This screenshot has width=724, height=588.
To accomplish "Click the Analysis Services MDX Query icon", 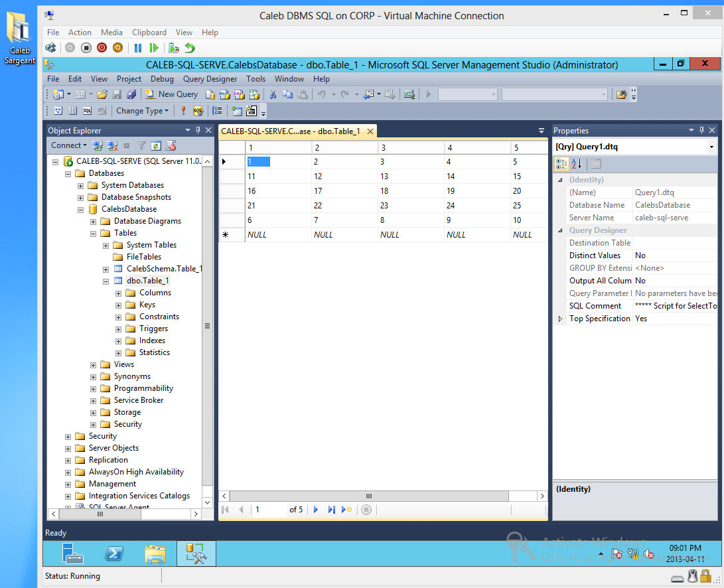I will pyautogui.click(x=224, y=94).
